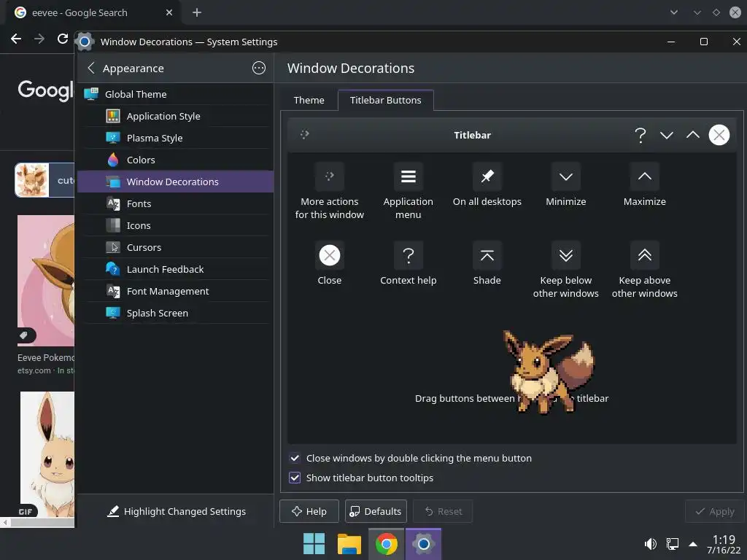Open the Cursors settings page
This screenshot has height=560, width=747.
175,248
